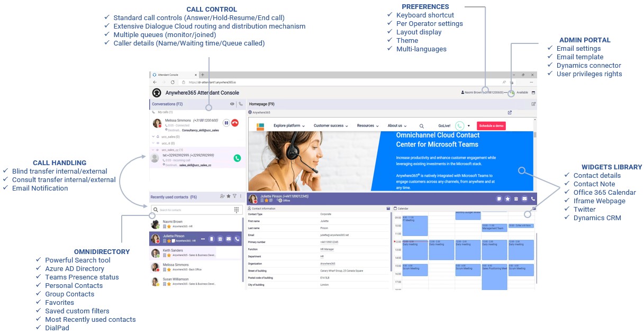Answer the incoming call on ucc_sales_cc

(x=237, y=158)
